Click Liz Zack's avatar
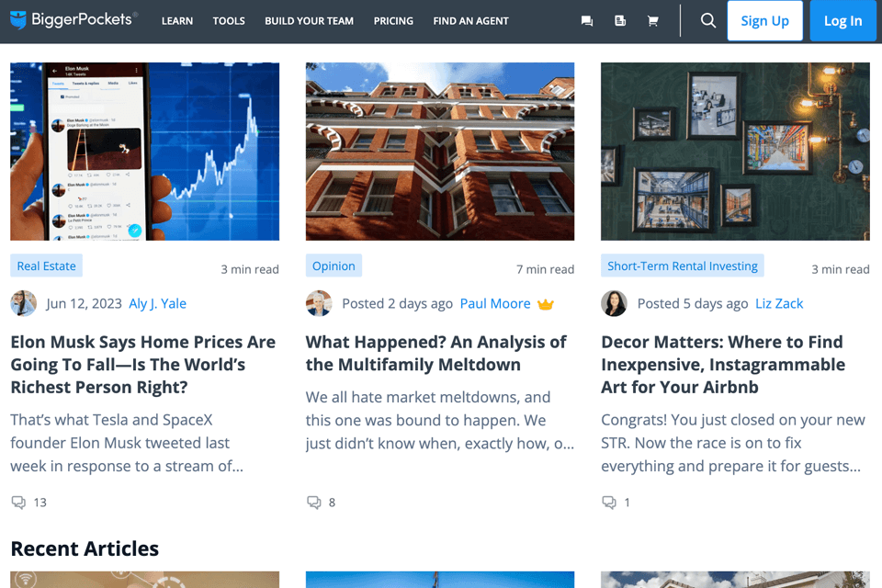The height and width of the screenshot is (588, 882). point(615,303)
